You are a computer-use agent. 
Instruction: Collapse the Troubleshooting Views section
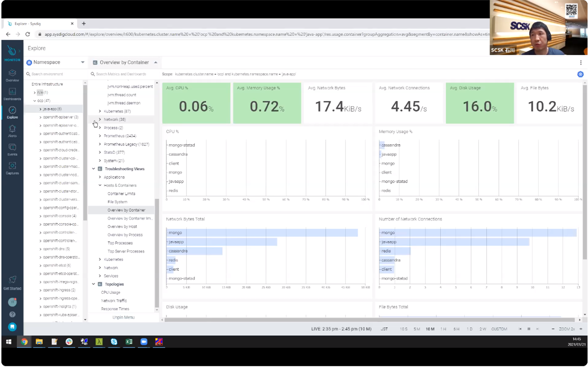click(94, 169)
